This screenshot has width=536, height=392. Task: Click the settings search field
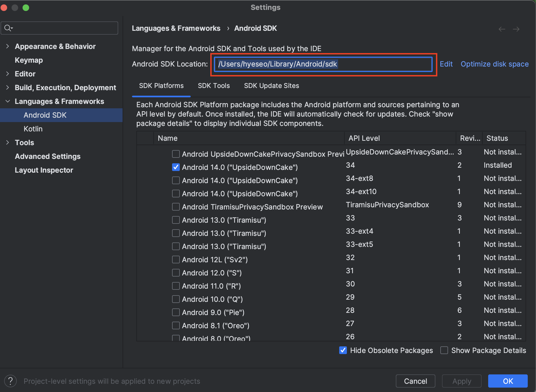(x=60, y=28)
